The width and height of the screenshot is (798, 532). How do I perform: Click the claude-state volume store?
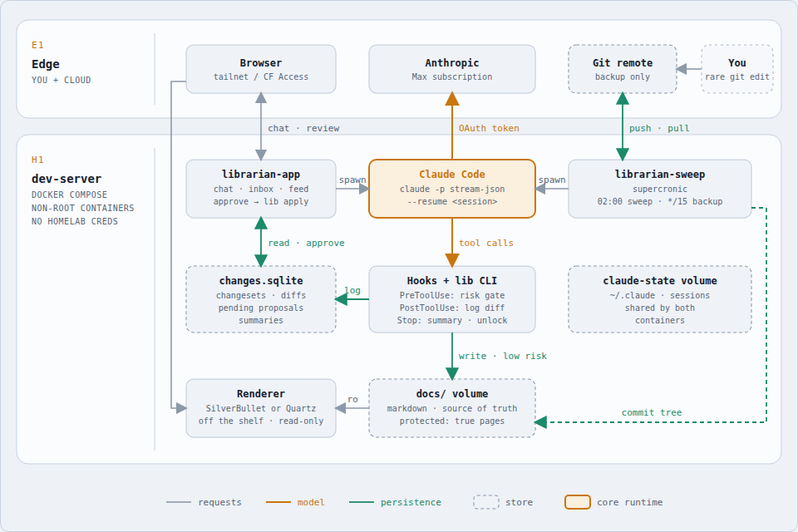659,299
